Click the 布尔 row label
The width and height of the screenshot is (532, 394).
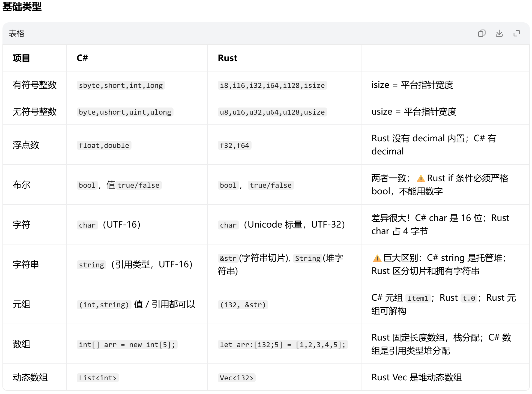click(21, 185)
